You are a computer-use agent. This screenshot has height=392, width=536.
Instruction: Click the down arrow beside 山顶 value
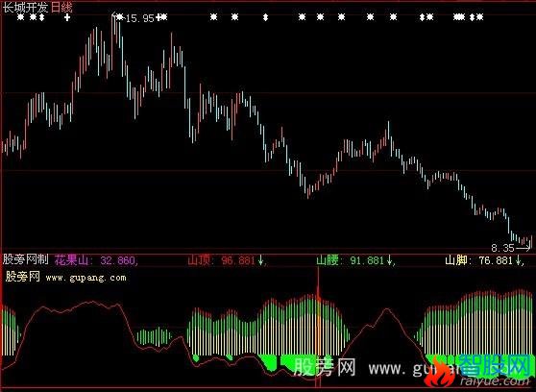(x=260, y=261)
